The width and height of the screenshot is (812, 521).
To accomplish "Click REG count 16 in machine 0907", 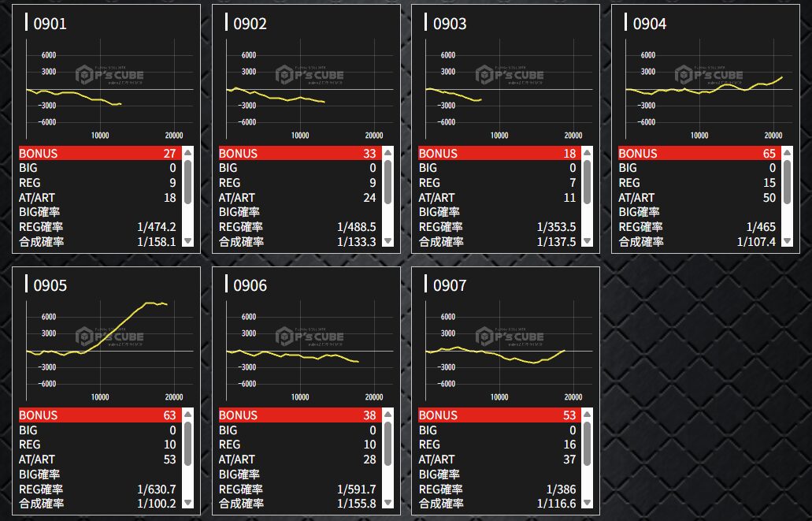I will pyautogui.click(x=569, y=445).
